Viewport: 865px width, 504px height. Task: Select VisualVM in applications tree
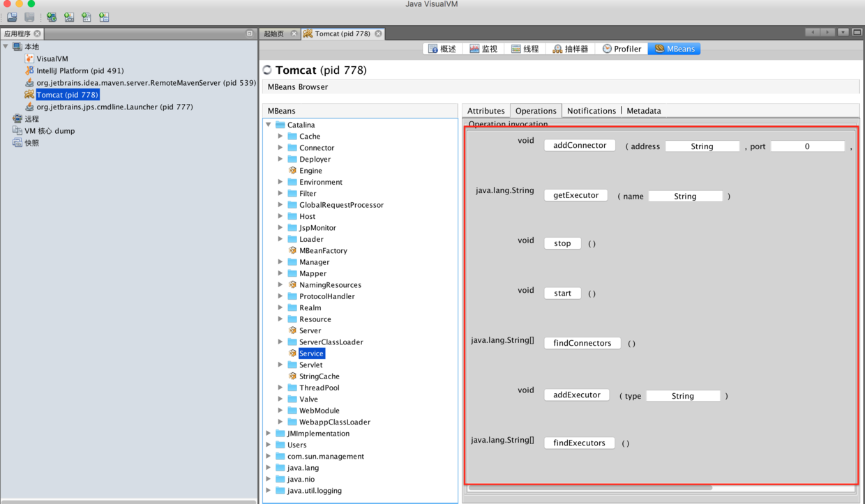52,59
